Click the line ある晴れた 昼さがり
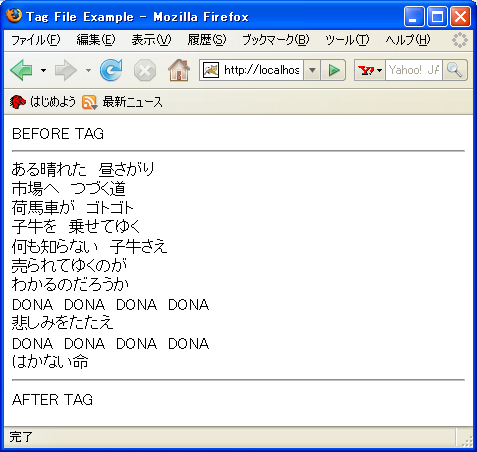The image size is (477, 452). coord(83,169)
